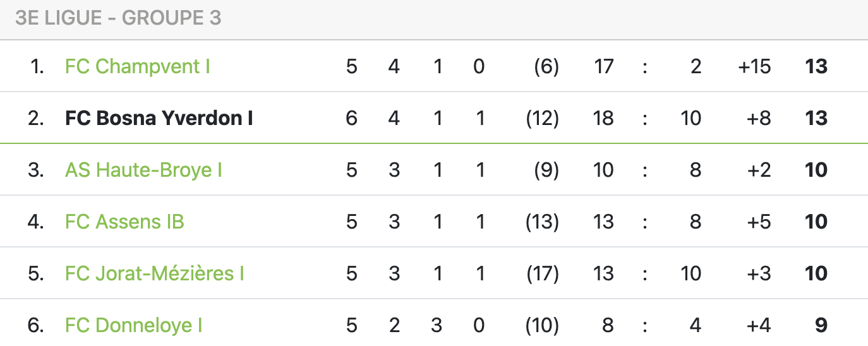868x346 pixels.
Task: Click the 3E LIGUE - GROUPE 3 header
Action: [118, 18]
